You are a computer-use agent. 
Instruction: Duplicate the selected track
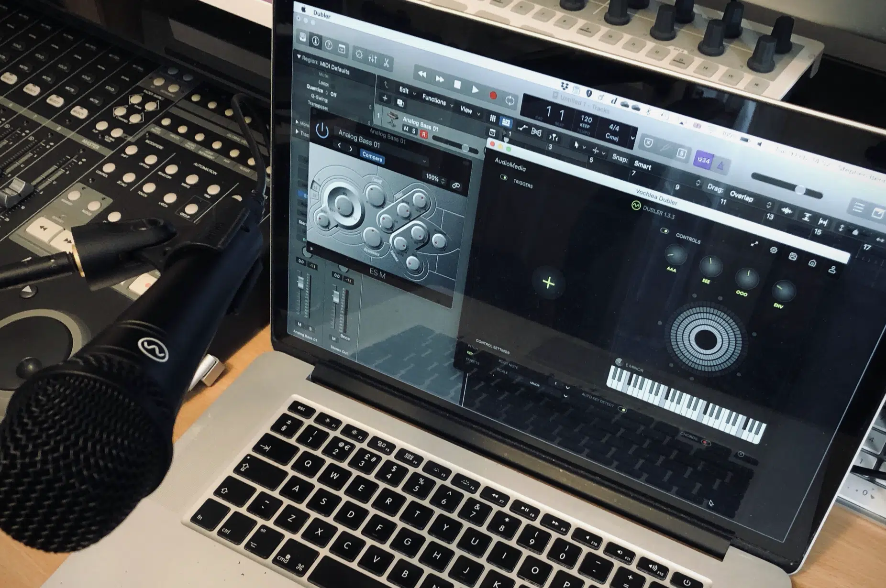click(x=400, y=103)
